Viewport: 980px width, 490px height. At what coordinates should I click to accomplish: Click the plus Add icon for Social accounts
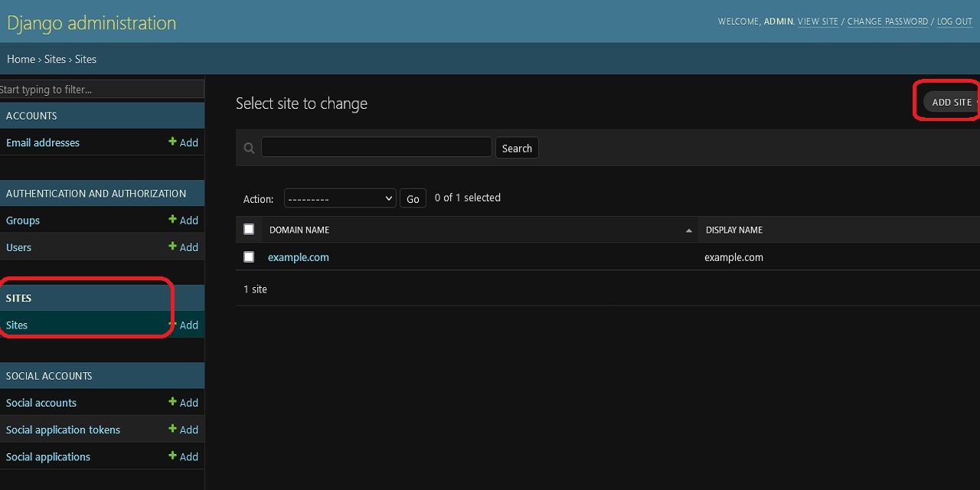(x=173, y=402)
